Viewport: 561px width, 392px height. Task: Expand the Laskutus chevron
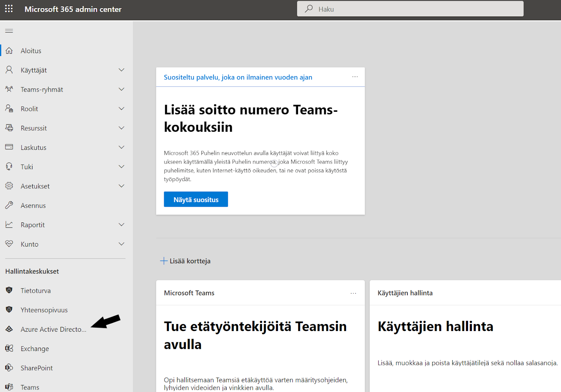[121, 147]
